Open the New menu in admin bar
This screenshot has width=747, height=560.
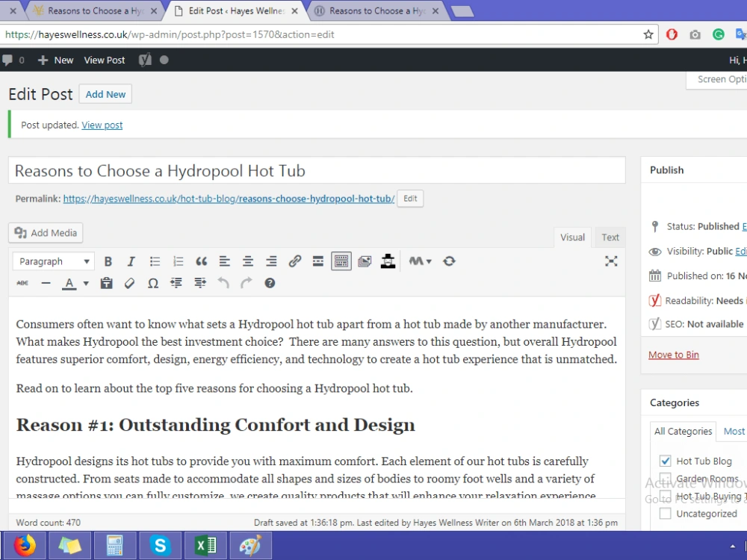coord(55,60)
